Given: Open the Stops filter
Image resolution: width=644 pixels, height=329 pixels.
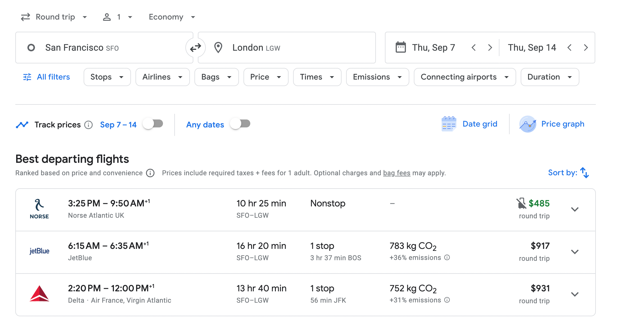Looking at the screenshot, I should pos(107,77).
